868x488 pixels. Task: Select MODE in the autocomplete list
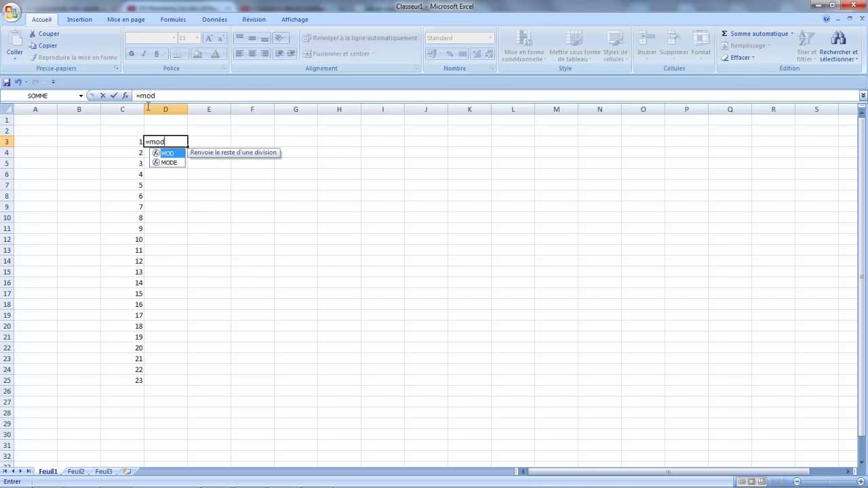[x=167, y=163]
